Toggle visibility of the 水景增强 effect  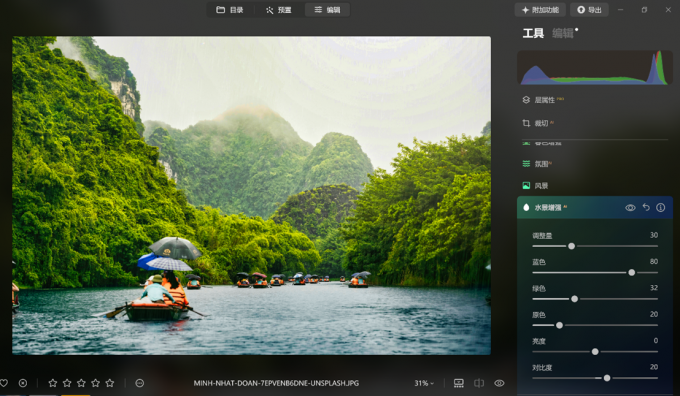click(630, 208)
